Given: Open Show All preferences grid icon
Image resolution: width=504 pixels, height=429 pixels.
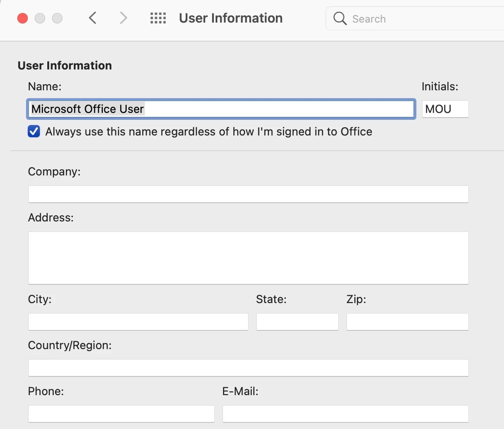Looking at the screenshot, I should point(158,18).
